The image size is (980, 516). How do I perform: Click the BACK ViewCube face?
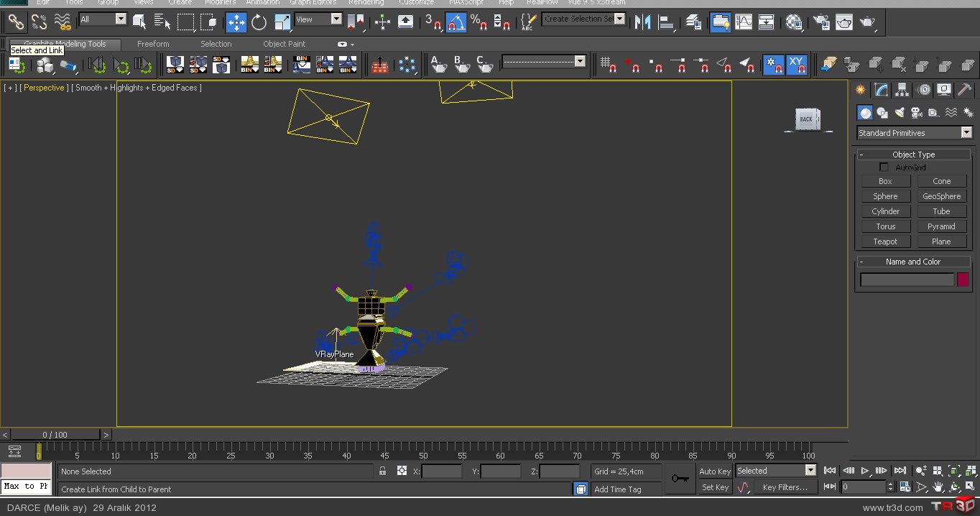point(806,119)
